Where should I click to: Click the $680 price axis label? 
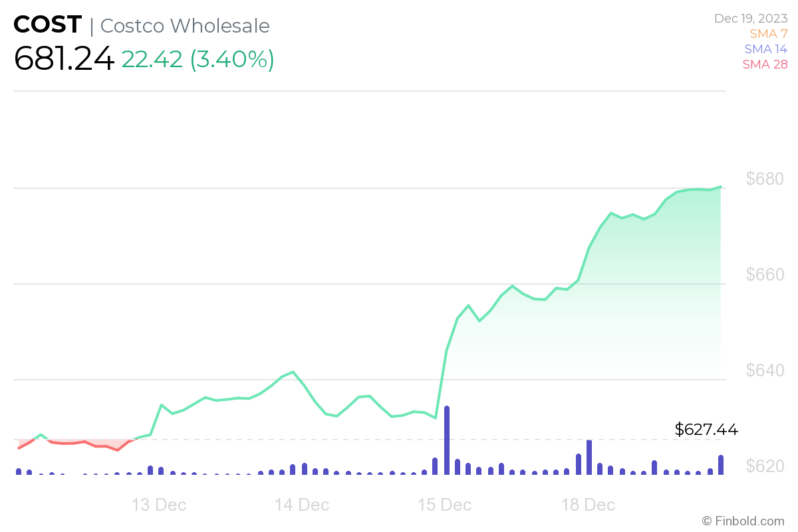tap(764, 179)
